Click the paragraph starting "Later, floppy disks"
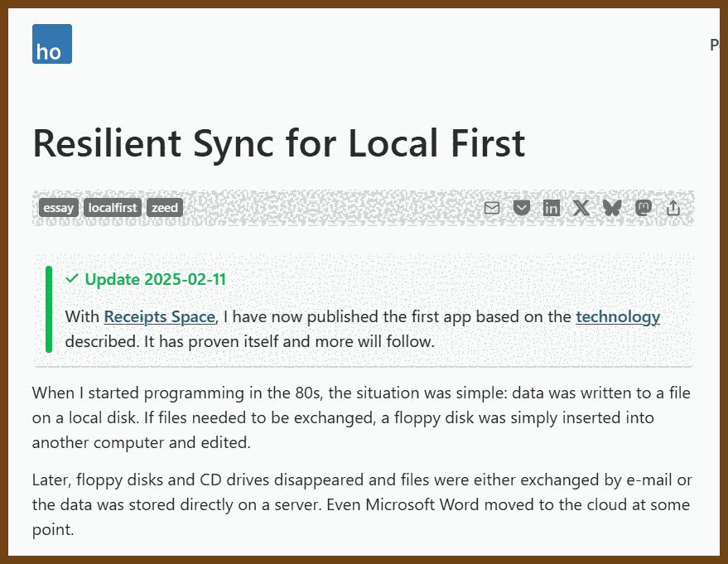 click(x=362, y=504)
